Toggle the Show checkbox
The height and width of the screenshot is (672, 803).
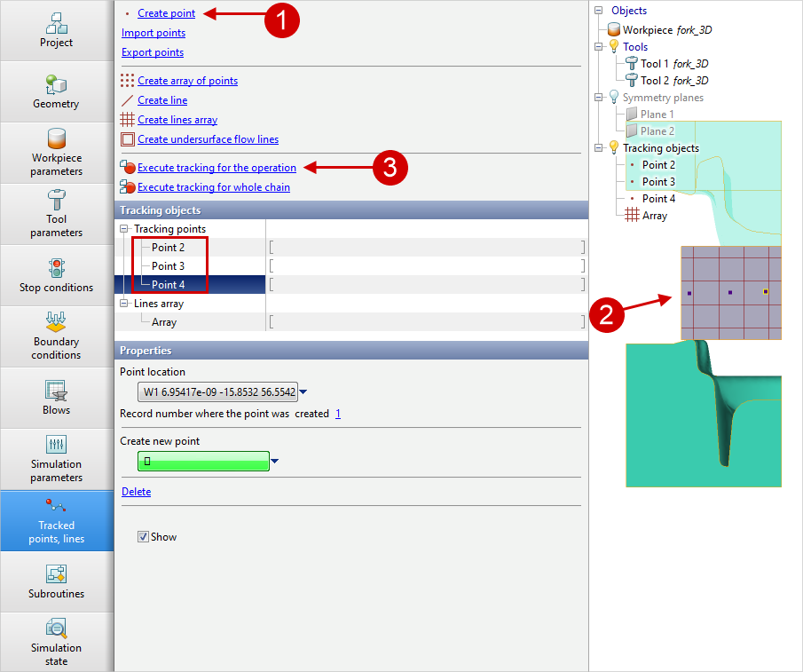[143, 537]
